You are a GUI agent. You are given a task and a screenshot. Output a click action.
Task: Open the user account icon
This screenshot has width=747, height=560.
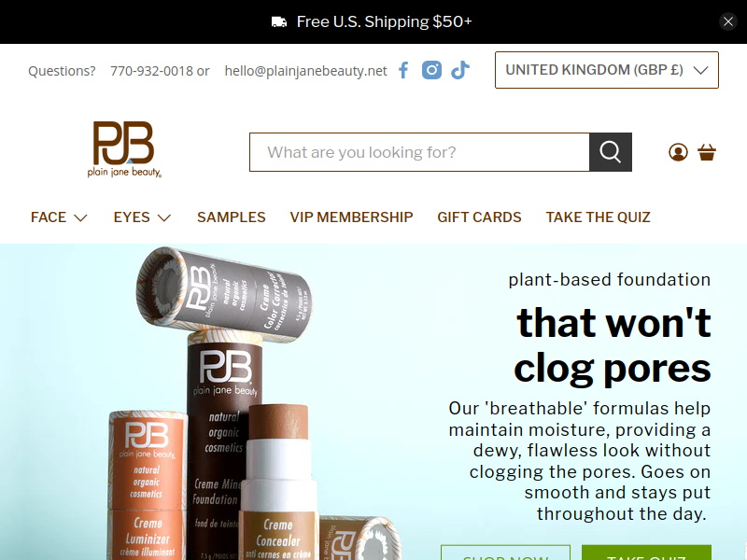point(678,152)
